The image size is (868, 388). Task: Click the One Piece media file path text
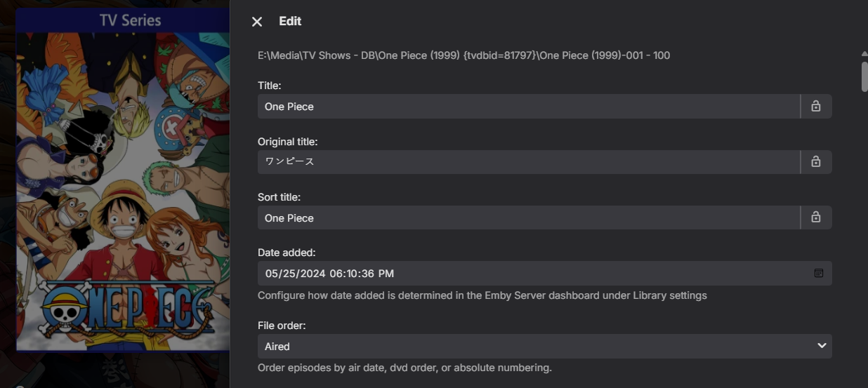click(x=463, y=55)
